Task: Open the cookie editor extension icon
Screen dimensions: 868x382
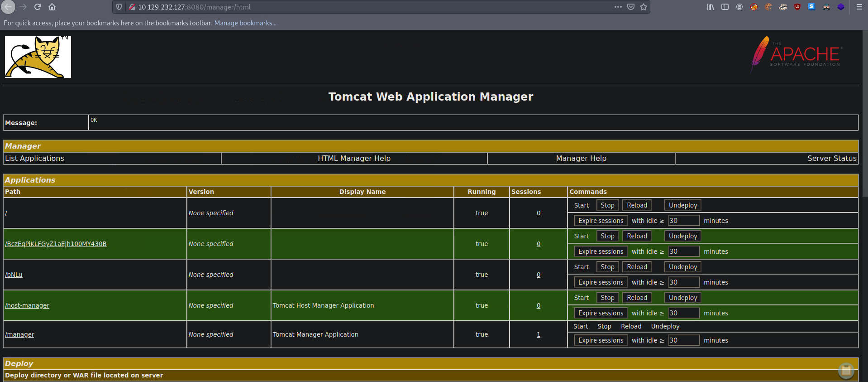Action: [x=768, y=7]
